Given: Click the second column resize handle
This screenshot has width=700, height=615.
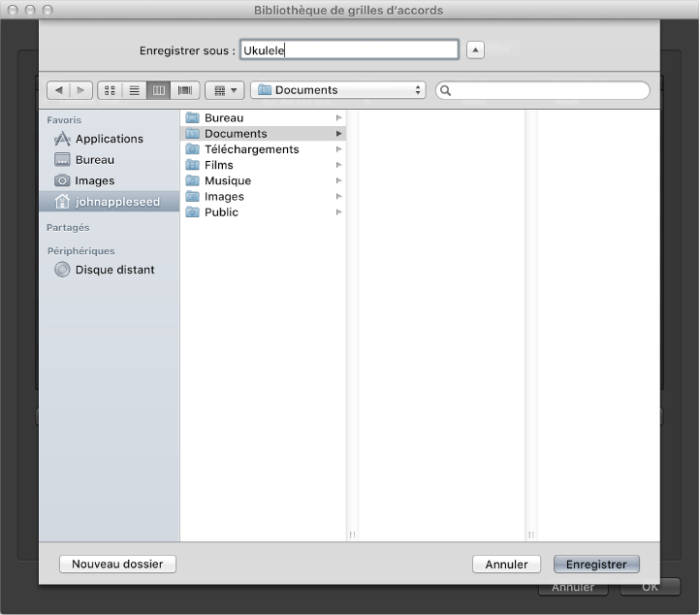Looking at the screenshot, I should tap(531, 534).
